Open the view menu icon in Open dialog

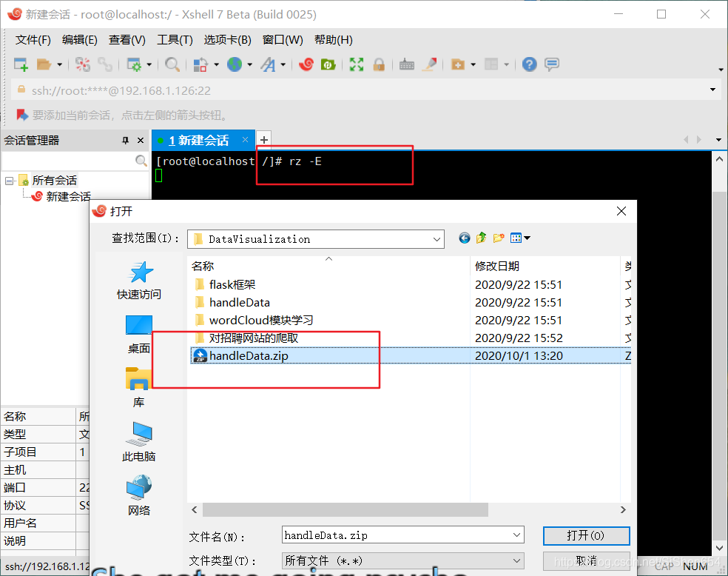click(x=520, y=238)
